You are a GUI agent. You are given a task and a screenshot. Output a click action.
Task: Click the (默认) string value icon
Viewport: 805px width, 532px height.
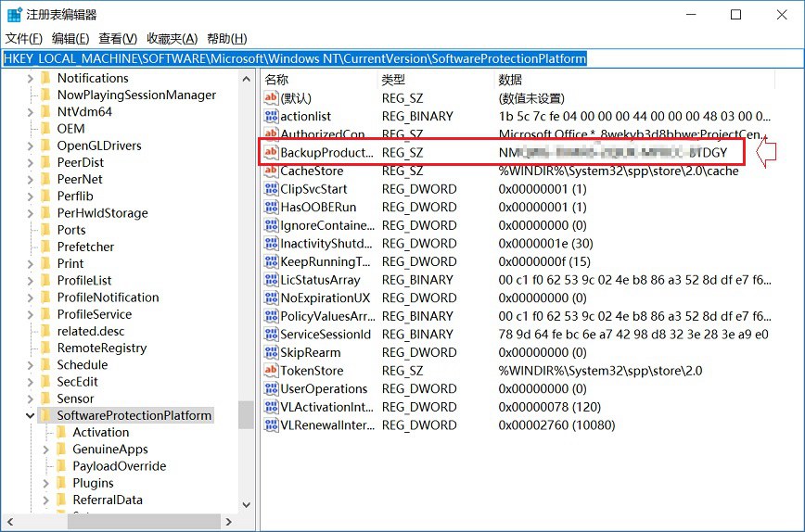click(x=271, y=98)
